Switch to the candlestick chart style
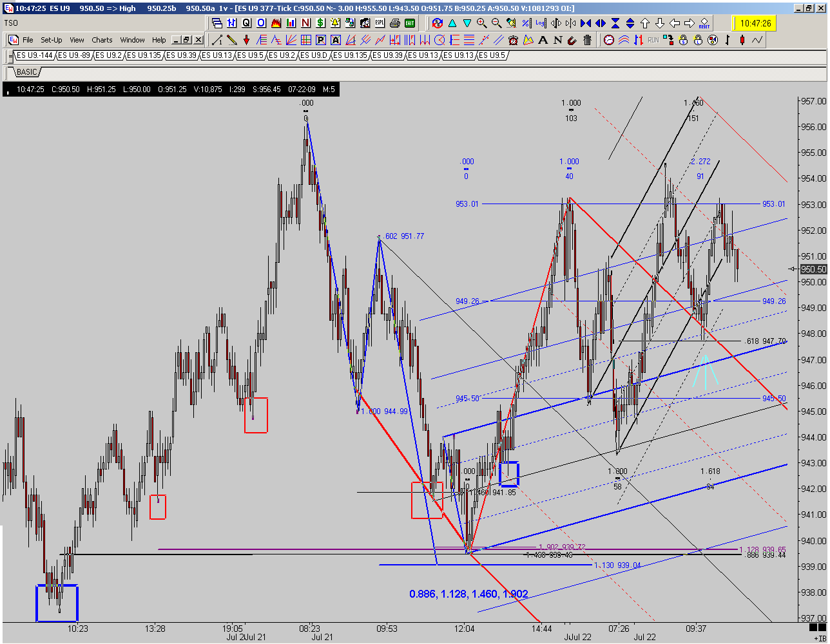This screenshot has width=830, height=644. (742, 40)
